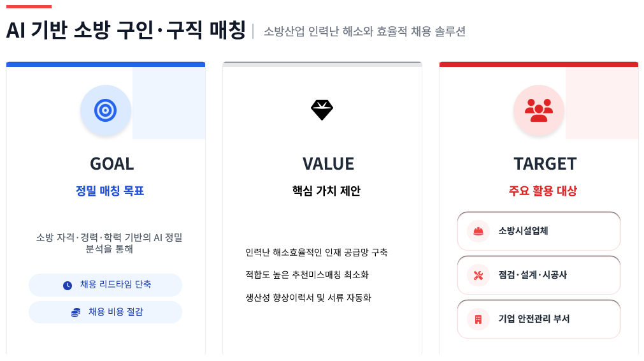Select the 채용 리드타임 단축 pill

click(x=106, y=285)
